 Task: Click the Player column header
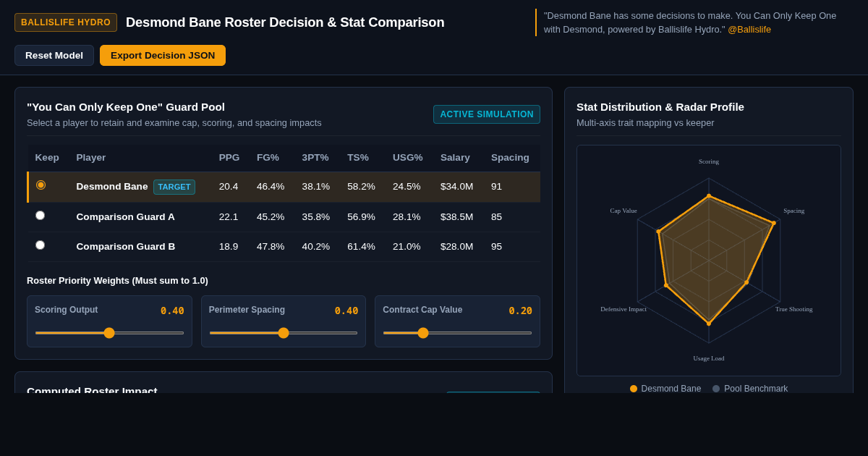(91, 158)
